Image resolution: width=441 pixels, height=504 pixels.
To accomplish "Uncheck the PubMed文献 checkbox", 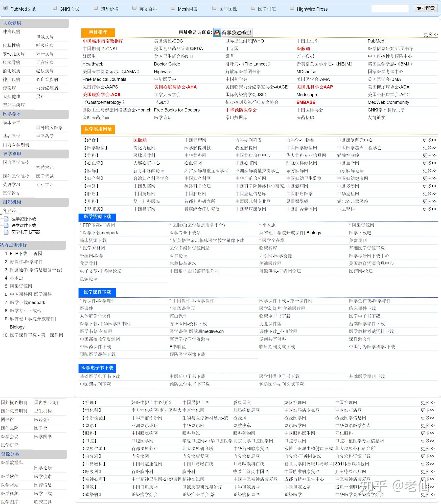I will [x=5, y=8].
